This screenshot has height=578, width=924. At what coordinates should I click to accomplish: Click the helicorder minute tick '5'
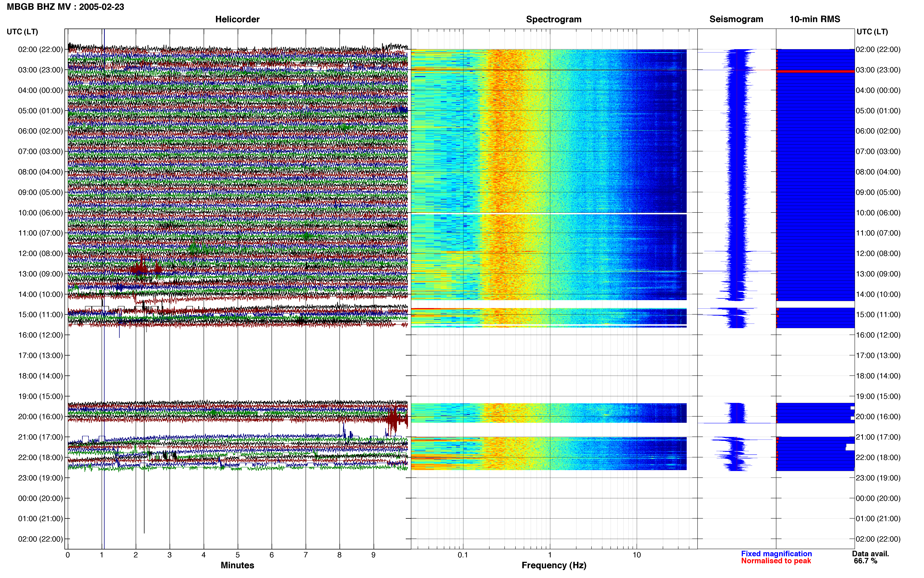pos(238,555)
